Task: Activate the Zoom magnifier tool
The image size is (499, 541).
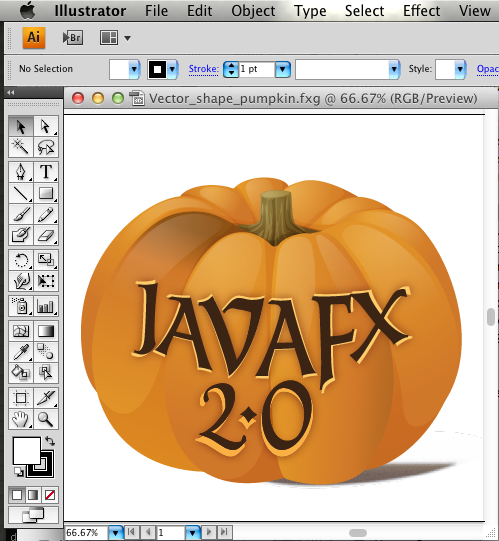Action: coord(46,419)
